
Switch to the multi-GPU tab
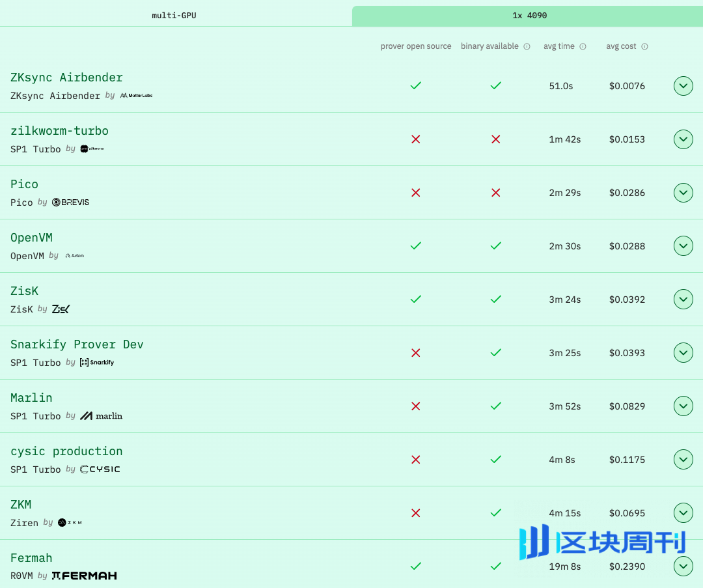tap(174, 15)
